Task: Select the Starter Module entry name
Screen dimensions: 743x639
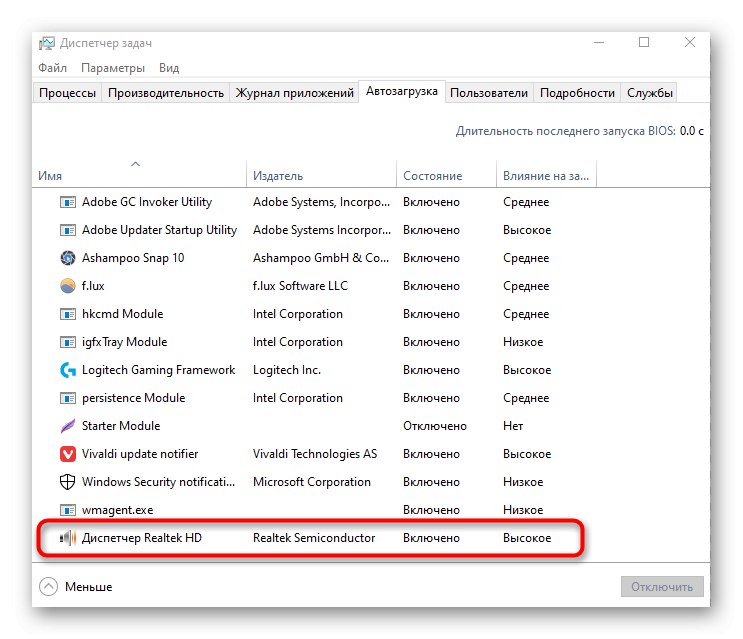Action: (x=121, y=426)
